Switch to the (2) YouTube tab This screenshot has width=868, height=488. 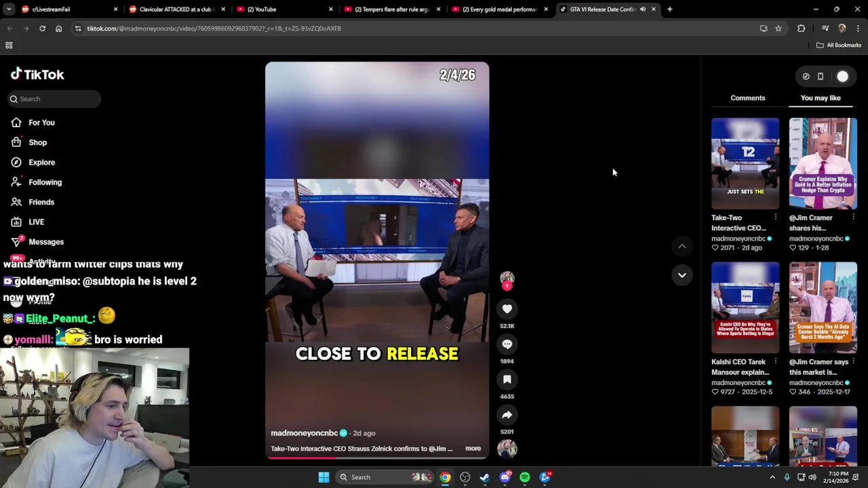[x=284, y=9]
